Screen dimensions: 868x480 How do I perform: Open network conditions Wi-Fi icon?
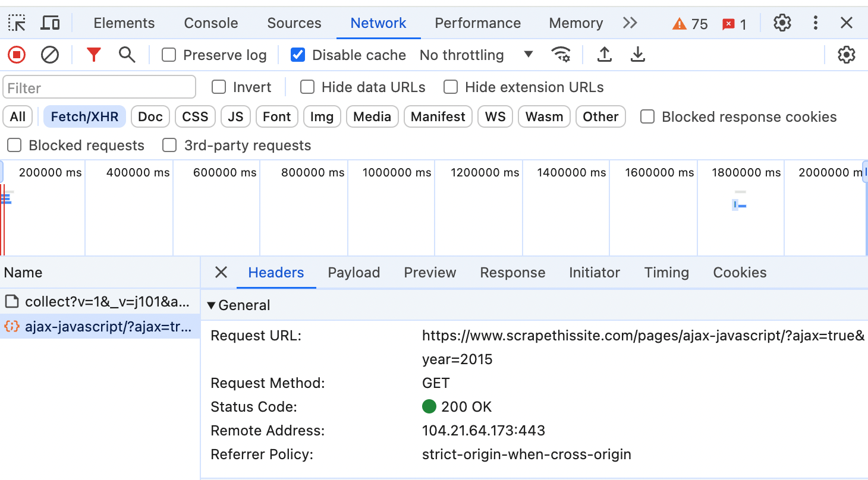tap(561, 55)
